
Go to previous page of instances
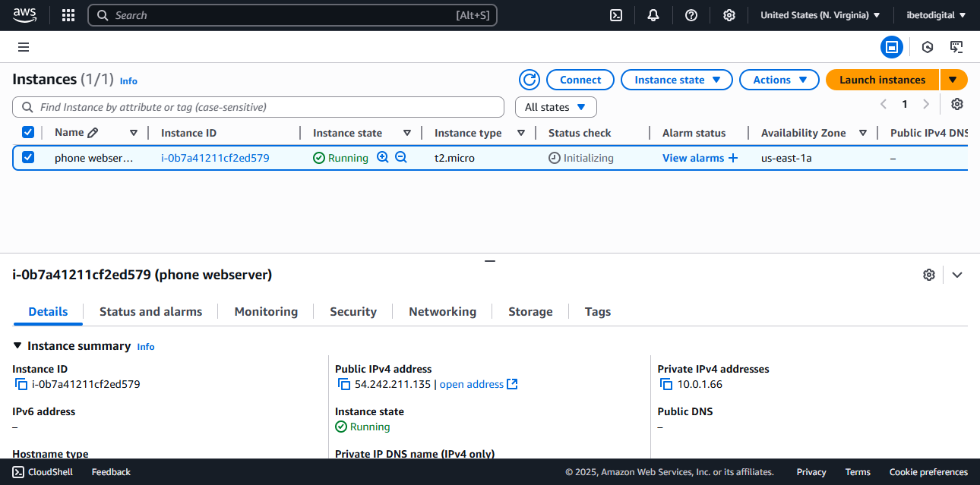(x=884, y=104)
